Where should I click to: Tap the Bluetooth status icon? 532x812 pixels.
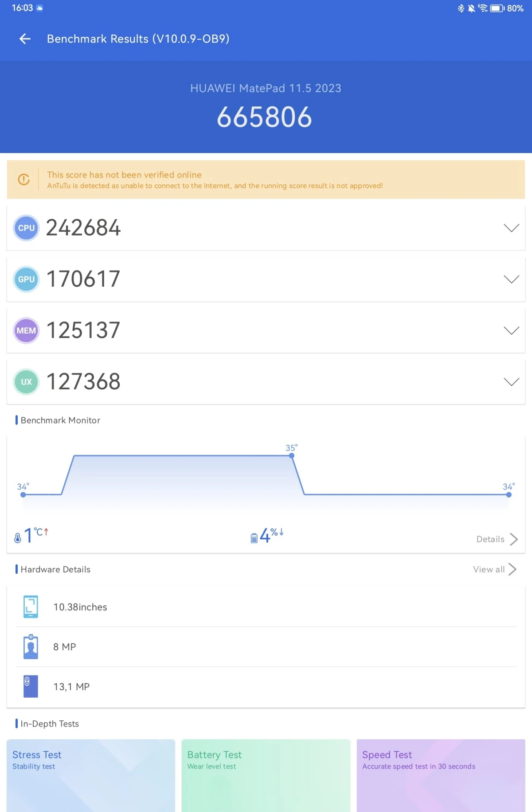[461, 8]
